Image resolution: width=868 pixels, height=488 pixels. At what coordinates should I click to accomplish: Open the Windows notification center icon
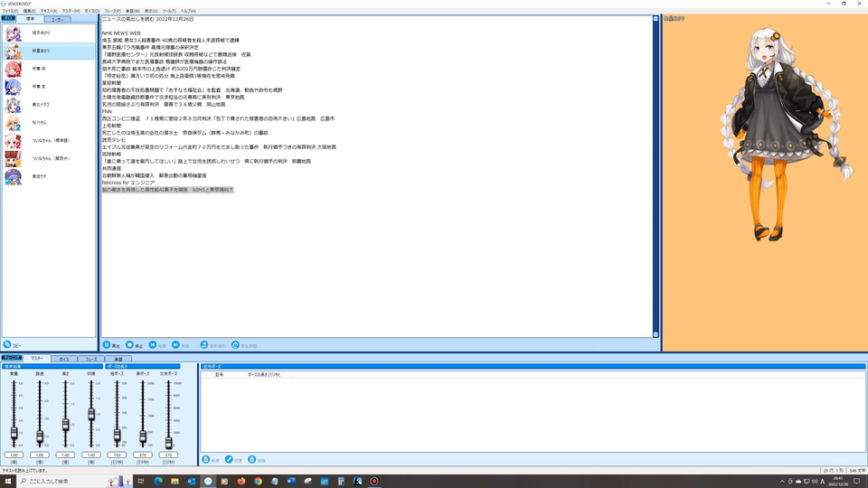857,482
